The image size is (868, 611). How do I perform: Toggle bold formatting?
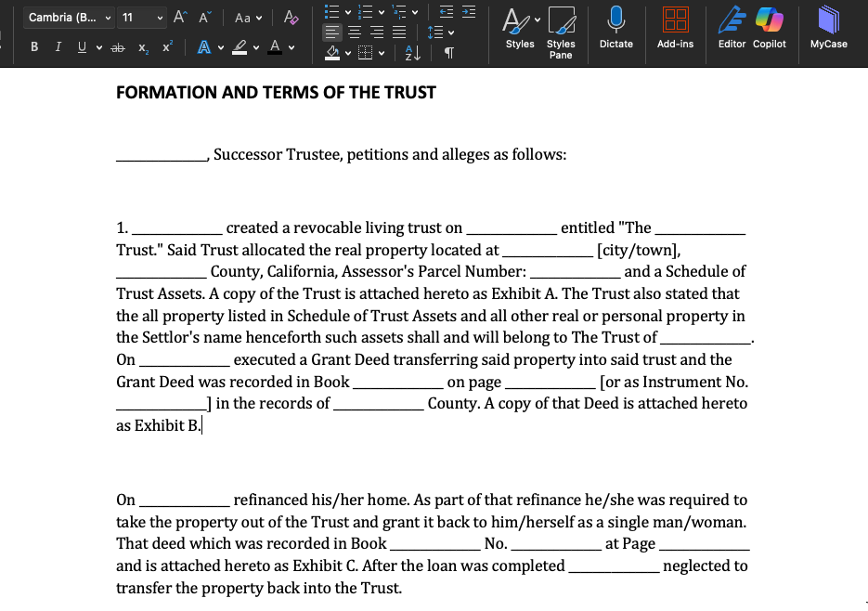click(x=34, y=47)
